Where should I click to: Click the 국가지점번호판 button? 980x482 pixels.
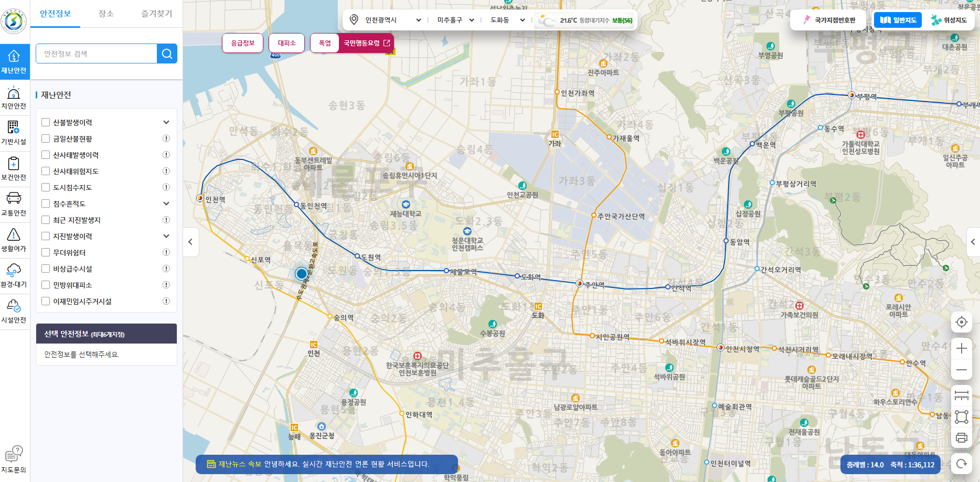pyautogui.click(x=829, y=20)
